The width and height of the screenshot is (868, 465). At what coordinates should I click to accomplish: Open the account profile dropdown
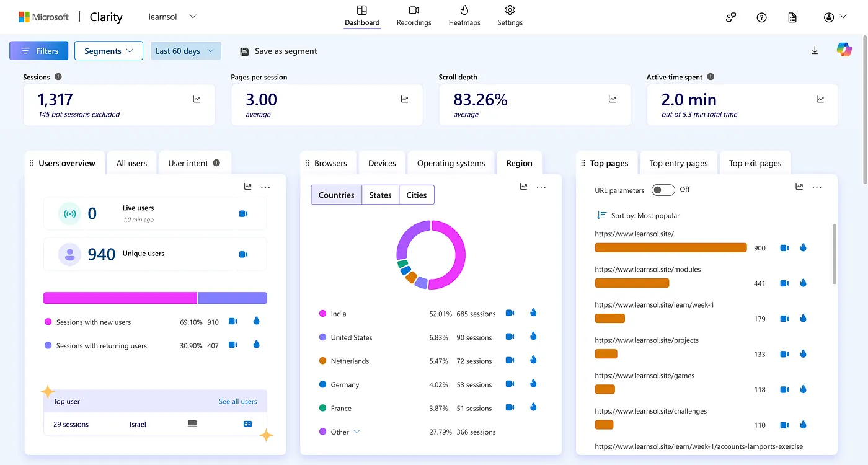[x=835, y=17]
